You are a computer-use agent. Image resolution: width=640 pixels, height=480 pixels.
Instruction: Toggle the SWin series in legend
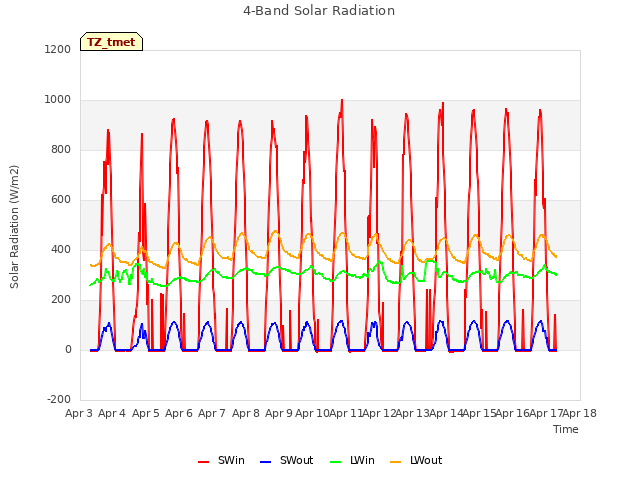point(221,460)
